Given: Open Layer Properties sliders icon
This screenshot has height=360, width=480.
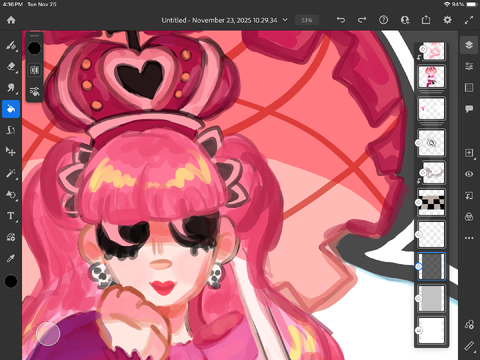Looking at the screenshot, I should pyautogui.click(x=469, y=66).
